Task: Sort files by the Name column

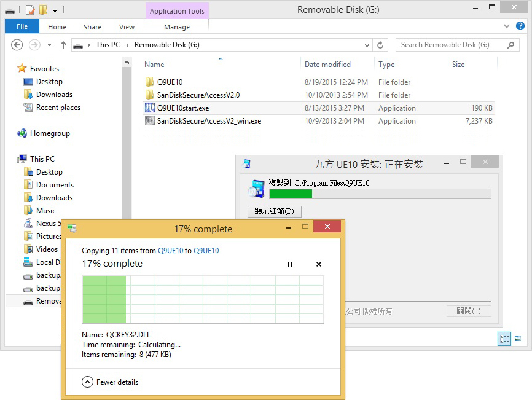Action: click(x=154, y=65)
